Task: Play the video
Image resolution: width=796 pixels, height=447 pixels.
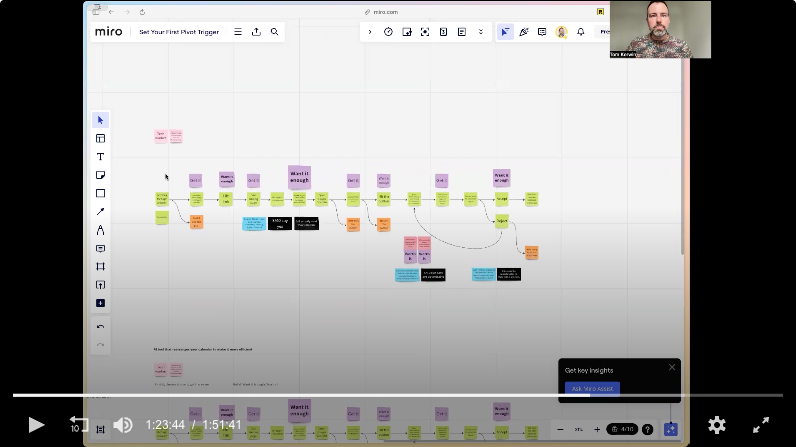Action: click(x=36, y=425)
